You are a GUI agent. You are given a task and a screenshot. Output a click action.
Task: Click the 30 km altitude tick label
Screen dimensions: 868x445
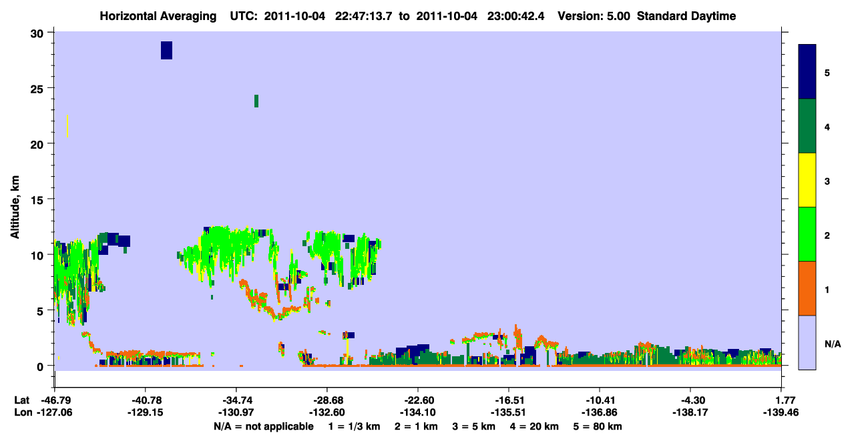[x=39, y=33]
